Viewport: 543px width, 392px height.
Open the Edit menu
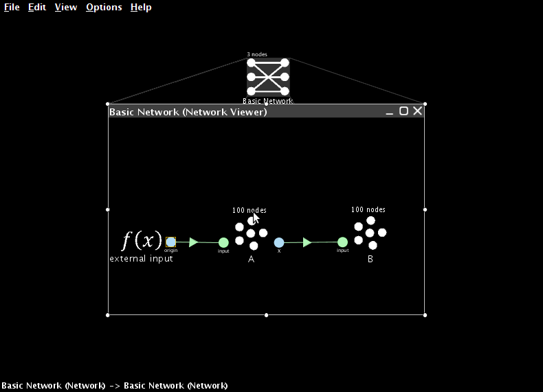[x=37, y=8]
